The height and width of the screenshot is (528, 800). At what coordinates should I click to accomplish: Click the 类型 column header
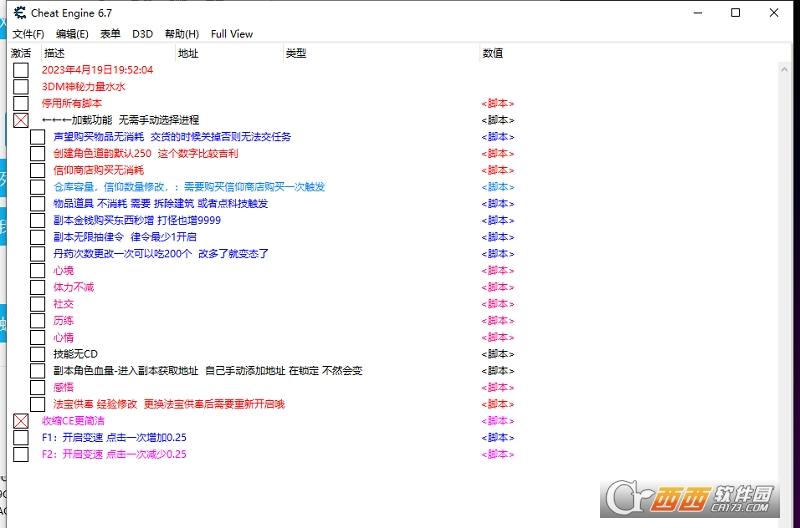pyautogui.click(x=296, y=53)
